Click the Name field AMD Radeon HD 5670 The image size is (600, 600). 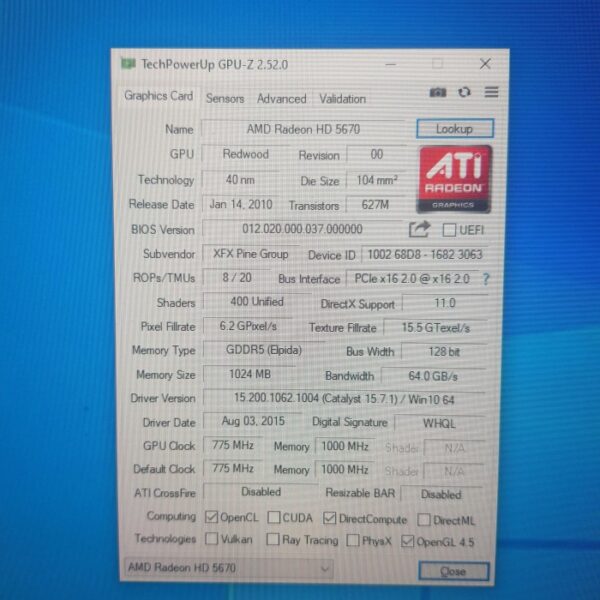(x=303, y=129)
